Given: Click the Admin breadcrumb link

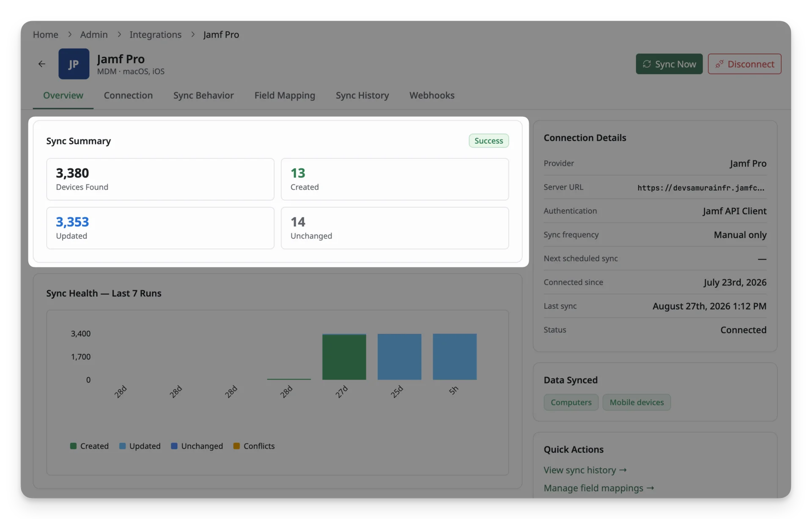Looking at the screenshot, I should 94,34.
